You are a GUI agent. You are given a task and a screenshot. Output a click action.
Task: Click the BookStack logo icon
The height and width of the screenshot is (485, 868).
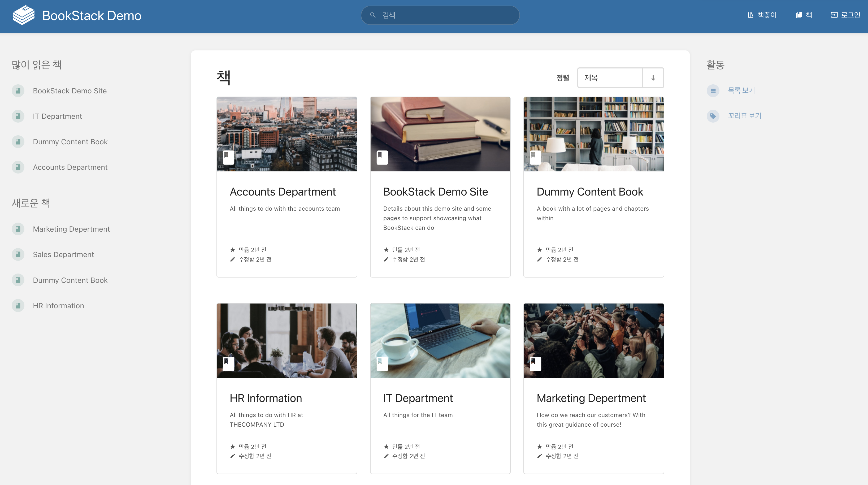tap(24, 15)
